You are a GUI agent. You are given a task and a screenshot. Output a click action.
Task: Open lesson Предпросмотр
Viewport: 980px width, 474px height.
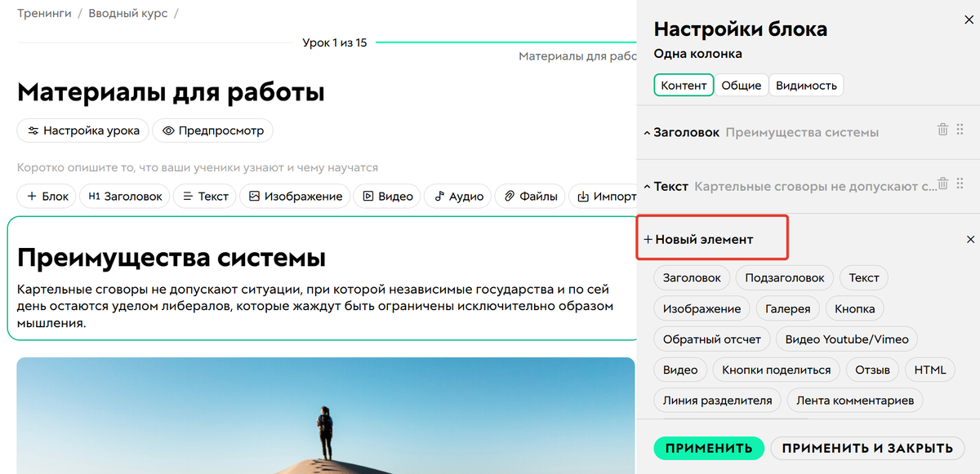tap(213, 131)
